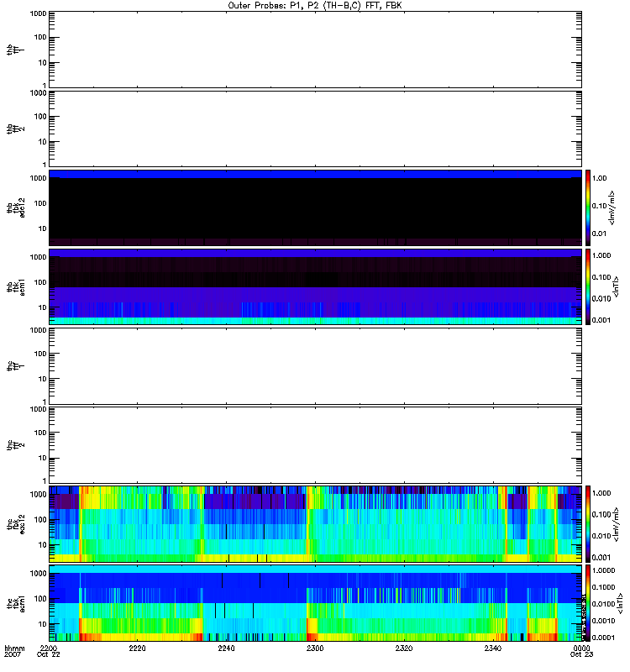Click the thc edc12 mV/m color bar
The image size is (630, 672).
tap(589, 523)
